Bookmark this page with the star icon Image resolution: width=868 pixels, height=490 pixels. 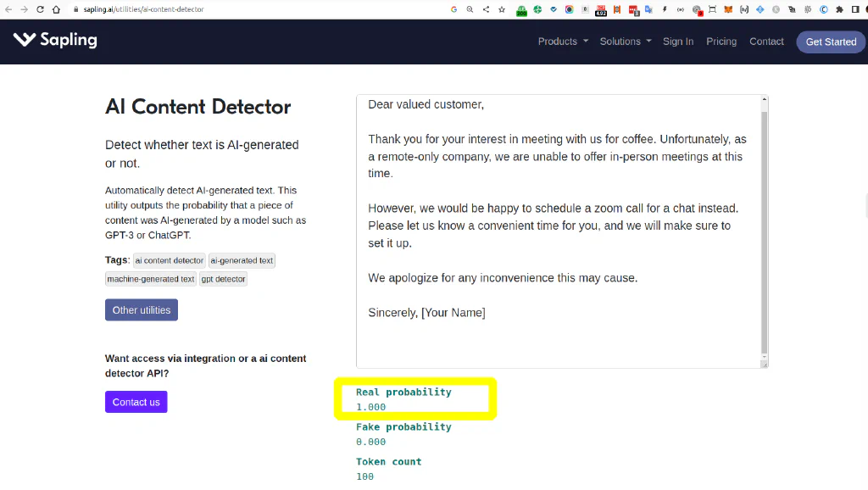[x=502, y=9]
